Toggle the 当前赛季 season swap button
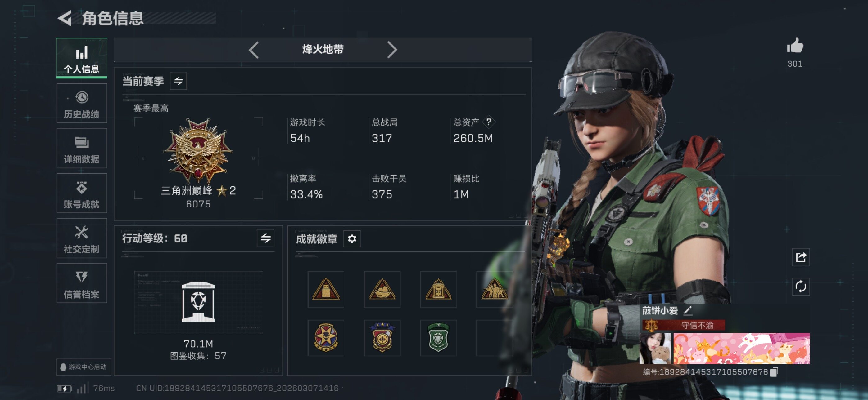The image size is (868, 400). [178, 81]
